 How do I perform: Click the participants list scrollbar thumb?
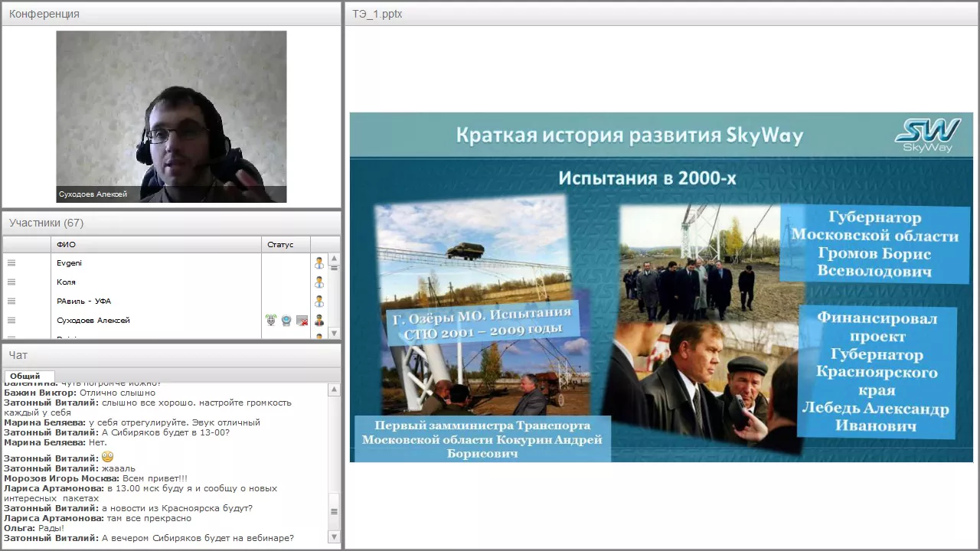click(x=334, y=268)
